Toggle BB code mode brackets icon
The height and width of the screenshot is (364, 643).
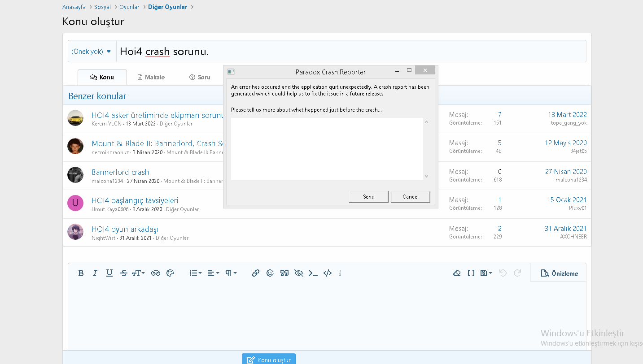pyautogui.click(x=471, y=273)
